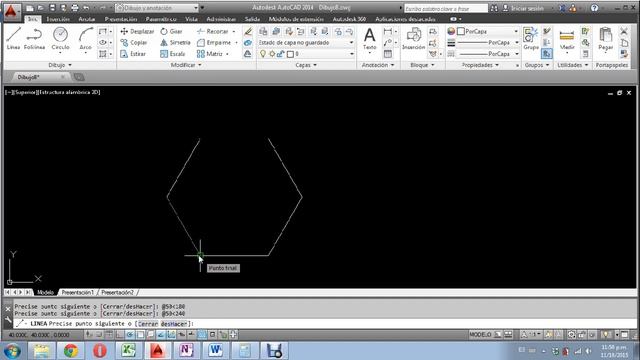Expand the Capas panel
The width and height of the screenshot is (640, 360).
pos(306,65)
